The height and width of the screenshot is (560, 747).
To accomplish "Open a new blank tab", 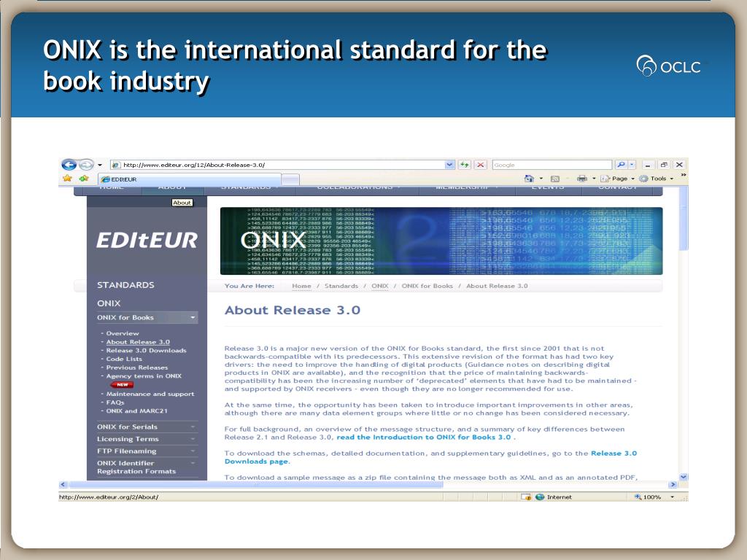I will pos(290,179).
